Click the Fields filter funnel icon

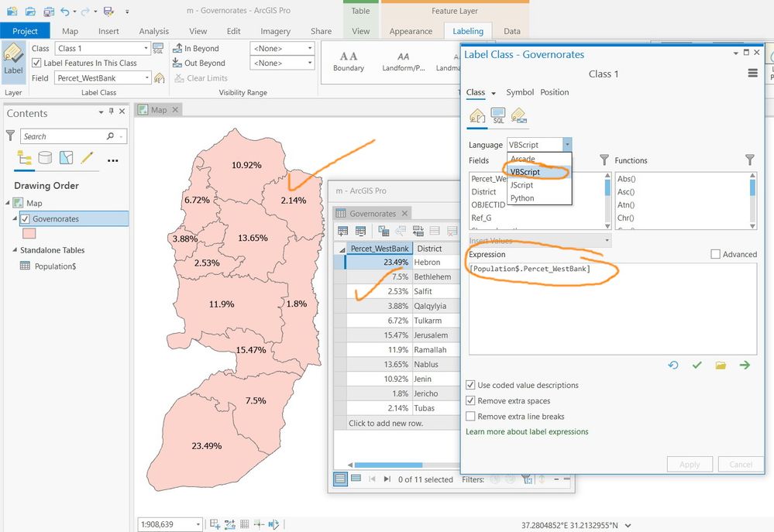point(604,160)
